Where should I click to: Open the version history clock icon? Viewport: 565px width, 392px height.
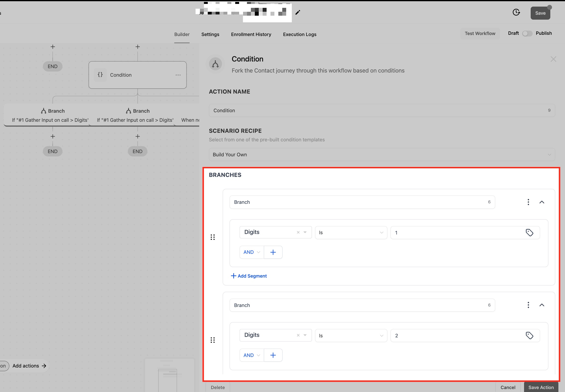tap(516, 12)
